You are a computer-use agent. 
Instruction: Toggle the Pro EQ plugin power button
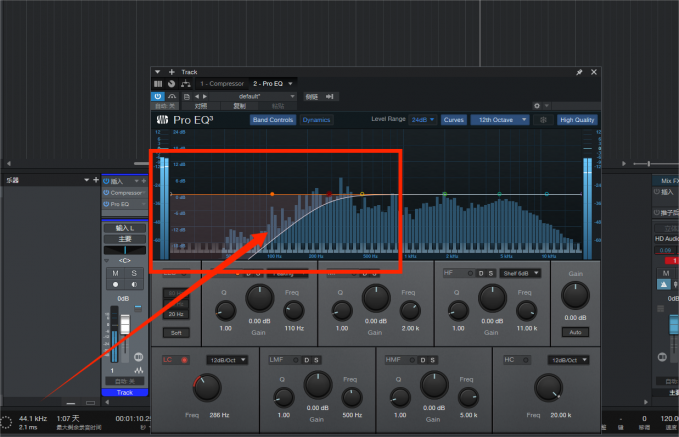pyautogui.click(x=158, y=96)
